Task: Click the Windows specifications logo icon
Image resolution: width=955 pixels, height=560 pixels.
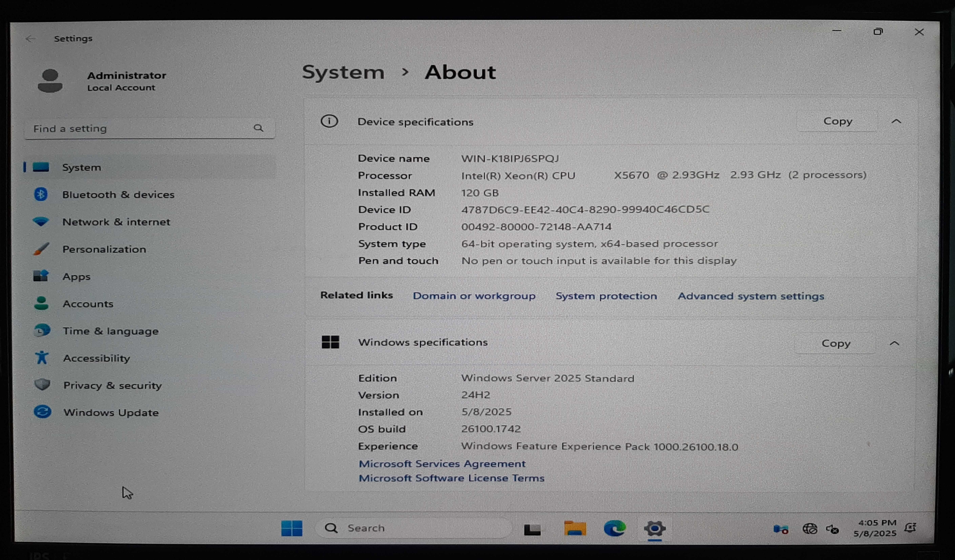Action: pos(330,342)
